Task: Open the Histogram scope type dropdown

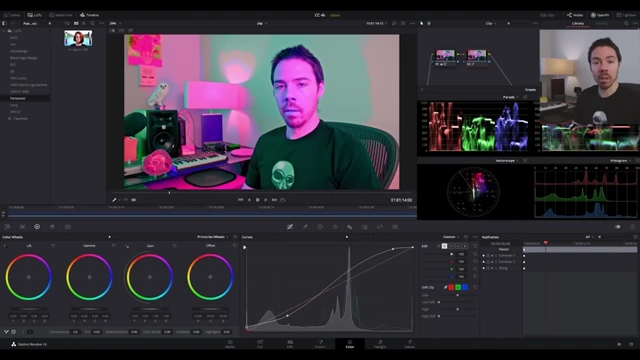Action: tap(620, 161)
